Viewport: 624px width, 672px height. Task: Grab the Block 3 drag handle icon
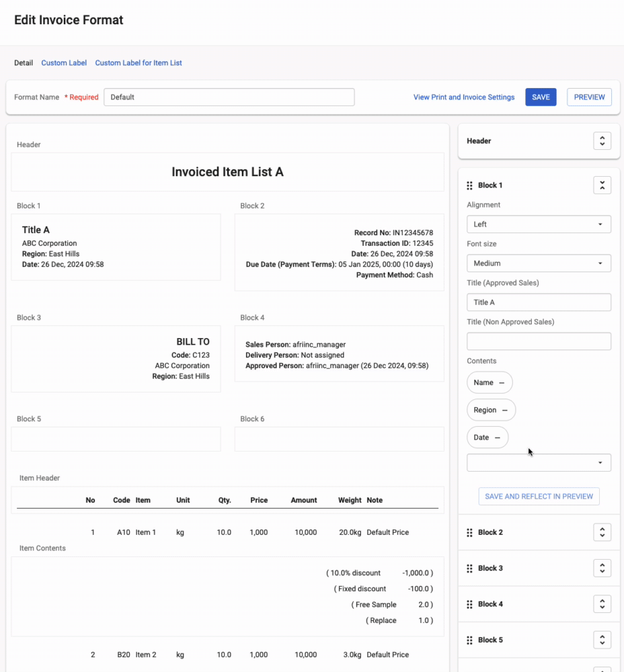pos(469,569)
